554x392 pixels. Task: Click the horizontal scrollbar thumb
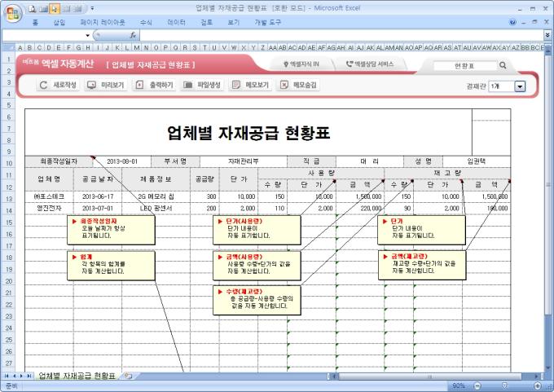[429, 376]
